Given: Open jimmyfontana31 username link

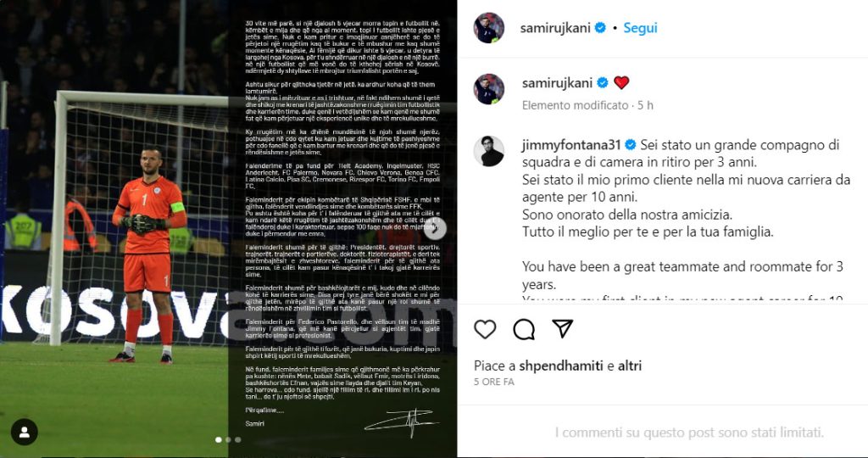Looking at the screenshot, I should [x=571, y=145].
